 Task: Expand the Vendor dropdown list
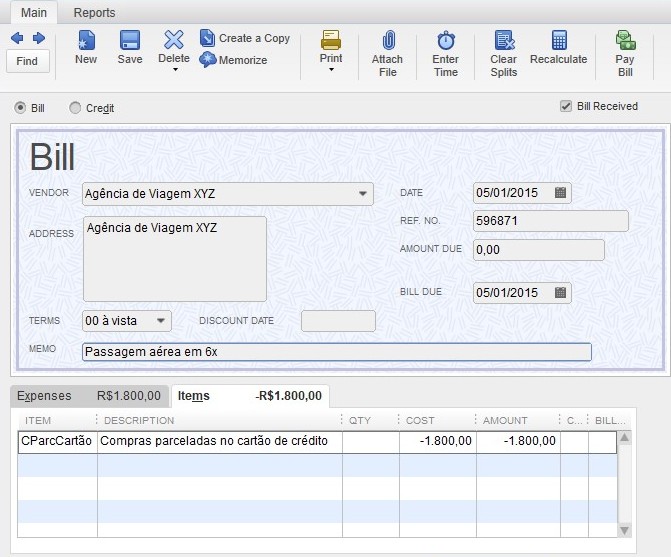362,194
